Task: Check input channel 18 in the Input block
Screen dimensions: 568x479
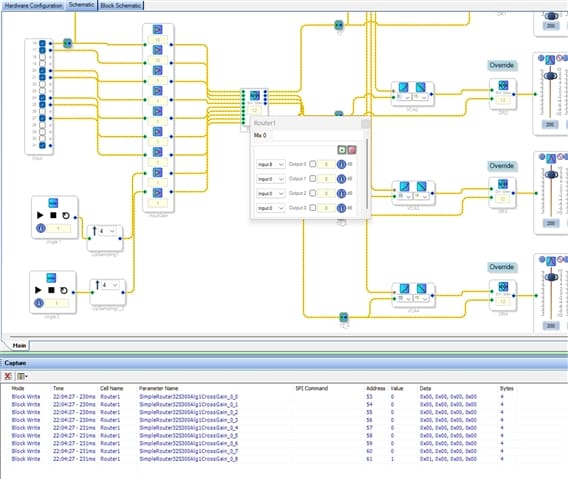Action: pos(42,57)
